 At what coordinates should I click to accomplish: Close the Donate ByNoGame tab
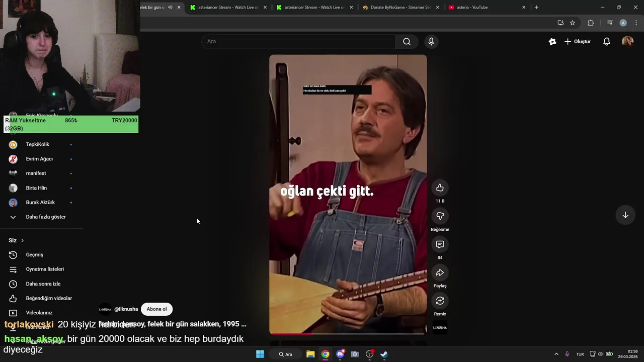tap(438, 8)
